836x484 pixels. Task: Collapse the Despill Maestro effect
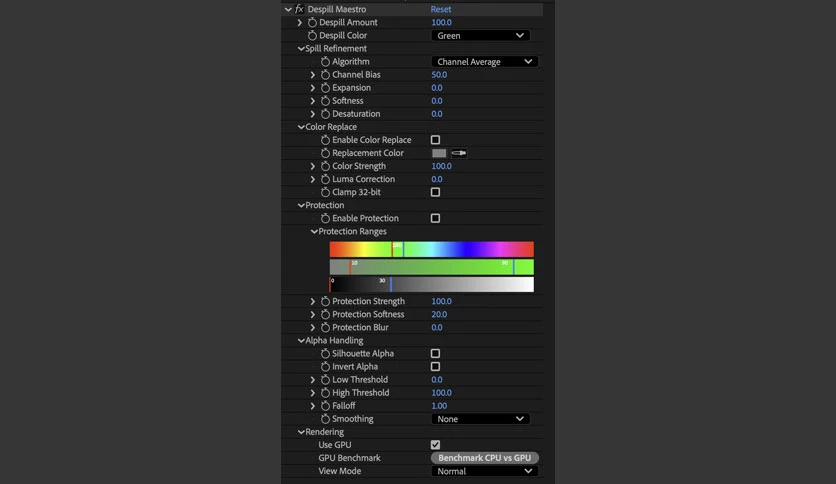[288, 9]
